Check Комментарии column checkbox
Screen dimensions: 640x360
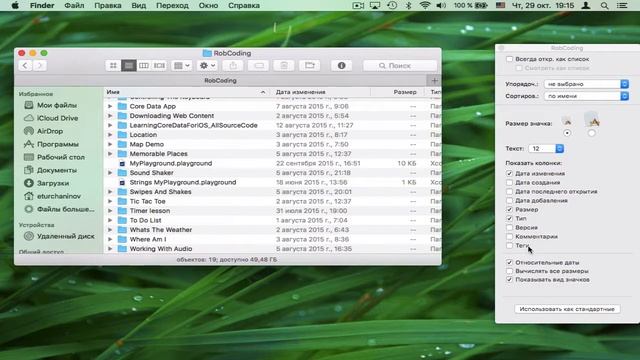509,236
